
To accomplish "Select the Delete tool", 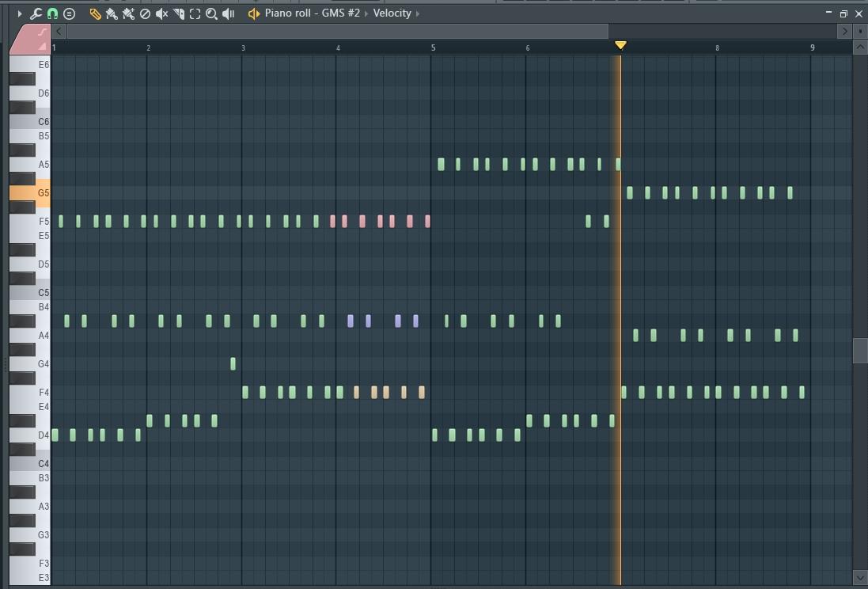I will (x=145, y=13).
